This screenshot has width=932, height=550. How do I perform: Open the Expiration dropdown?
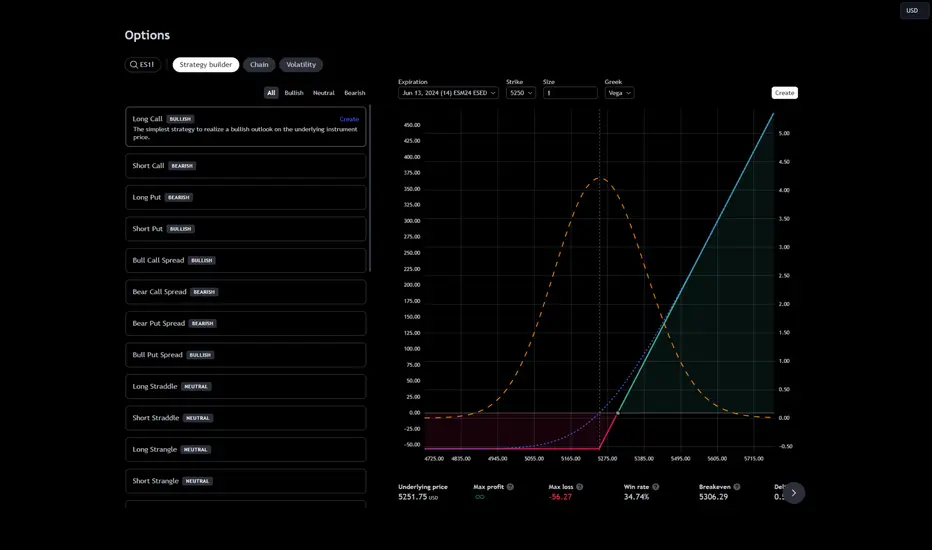(x=448, y=93)
